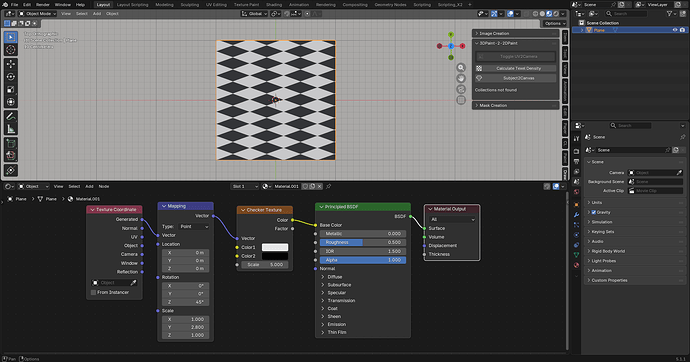The image size is (690, 362).
Task: Expand the Rigid Body World panel
Action: 635,251
